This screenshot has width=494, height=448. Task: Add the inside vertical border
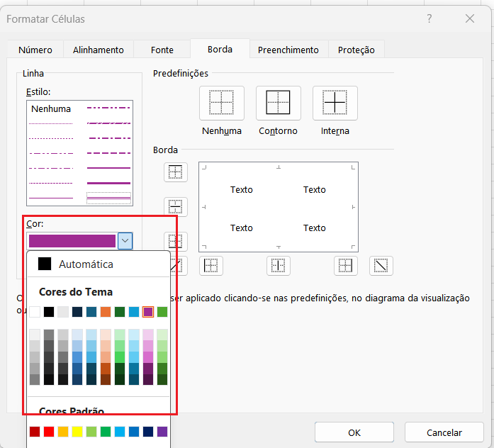pyautogui.click(x=279, y=266)
